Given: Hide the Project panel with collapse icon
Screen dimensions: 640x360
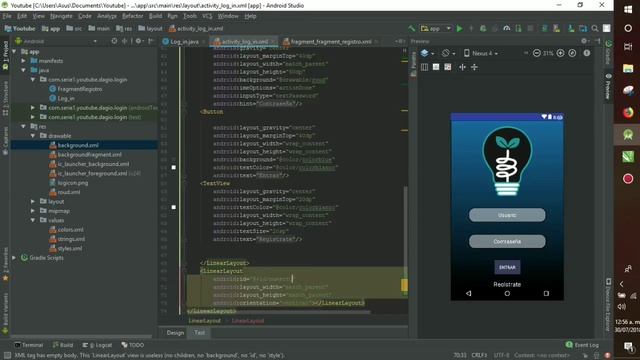Looking at the screenshot, I should pyautogui.click(x=151, y=41).
